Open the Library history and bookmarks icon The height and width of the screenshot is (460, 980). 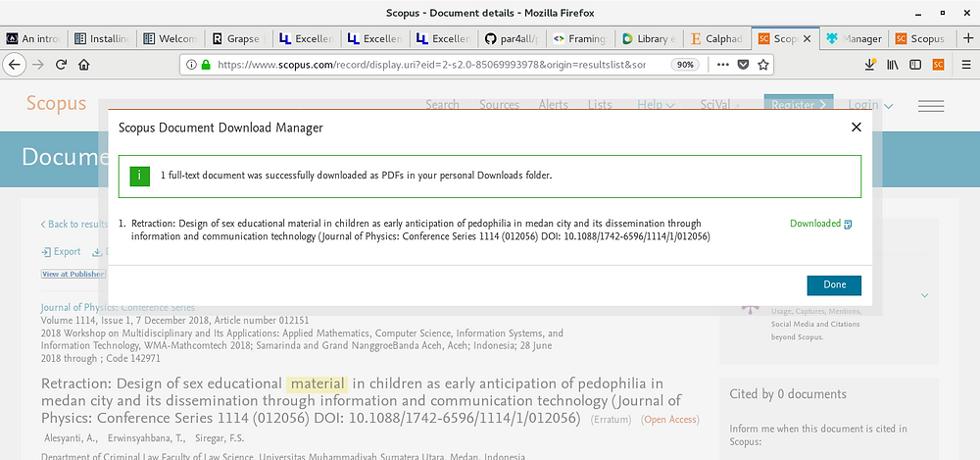tap(893, 65)
